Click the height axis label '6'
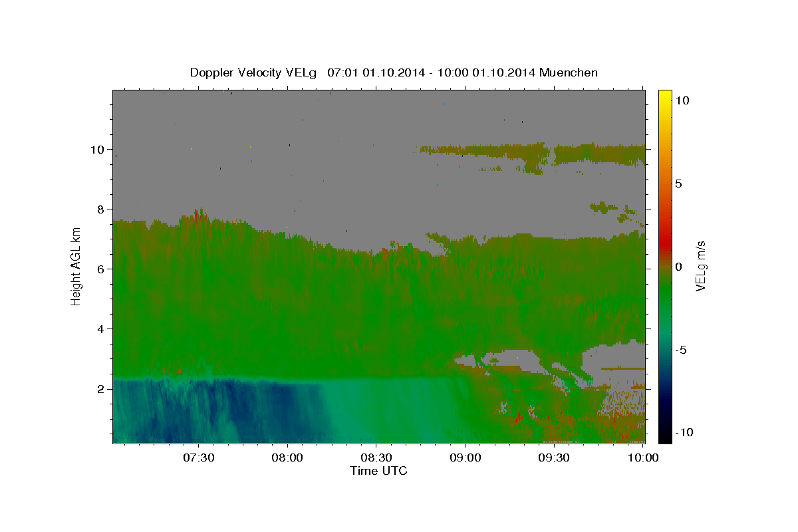Viewport: 798px width, 532px height. (x=102, y=269)
